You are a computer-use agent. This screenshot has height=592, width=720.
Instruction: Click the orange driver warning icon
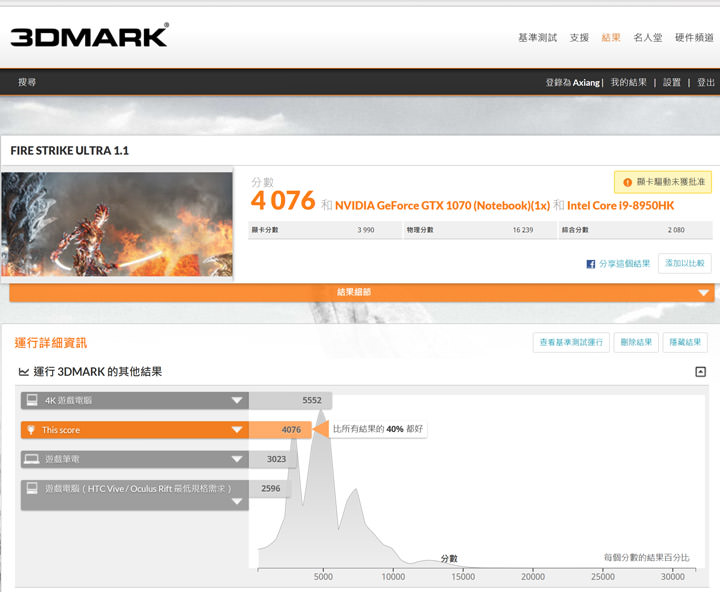coord(627,182)
